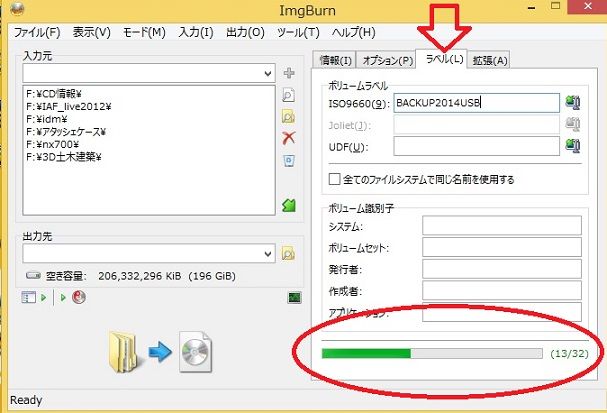Click the browse for folder icon
607x413 pixels.
[288, 117]
